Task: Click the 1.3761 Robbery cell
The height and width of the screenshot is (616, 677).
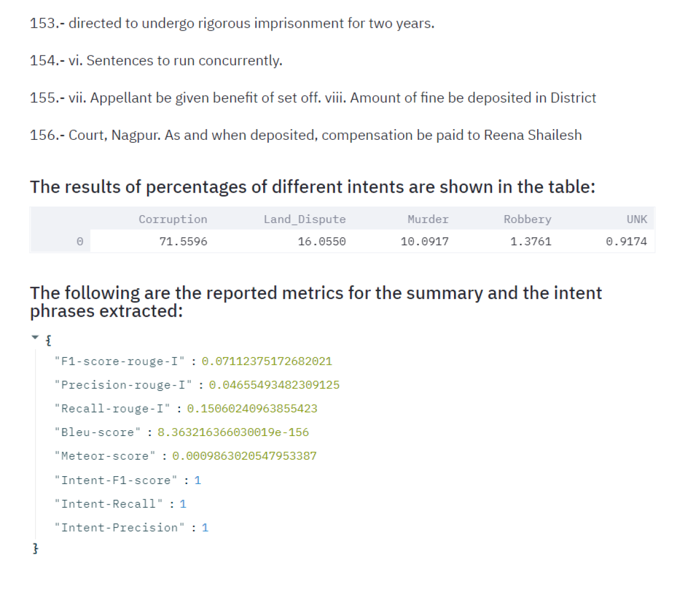Action: click(x=530, y=241)
